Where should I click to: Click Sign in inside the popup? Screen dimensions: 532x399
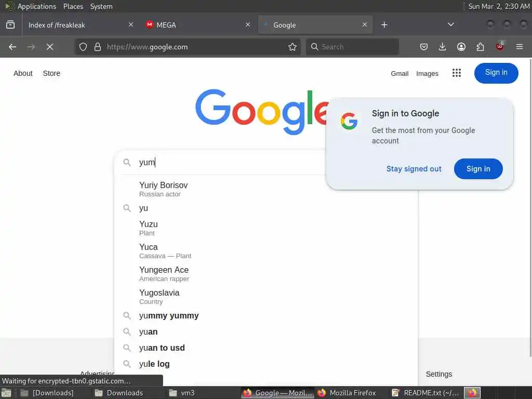[x=478, y=169]
